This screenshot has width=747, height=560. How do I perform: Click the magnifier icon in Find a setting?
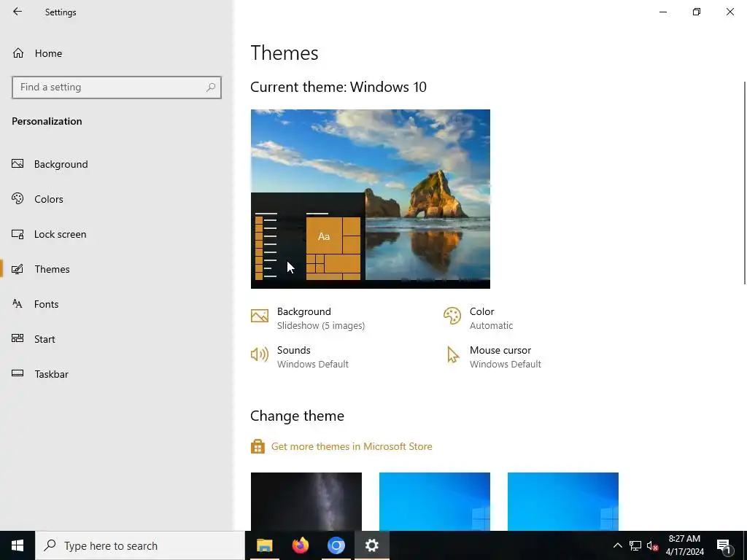pyautogui.click(x=211, y=87)
